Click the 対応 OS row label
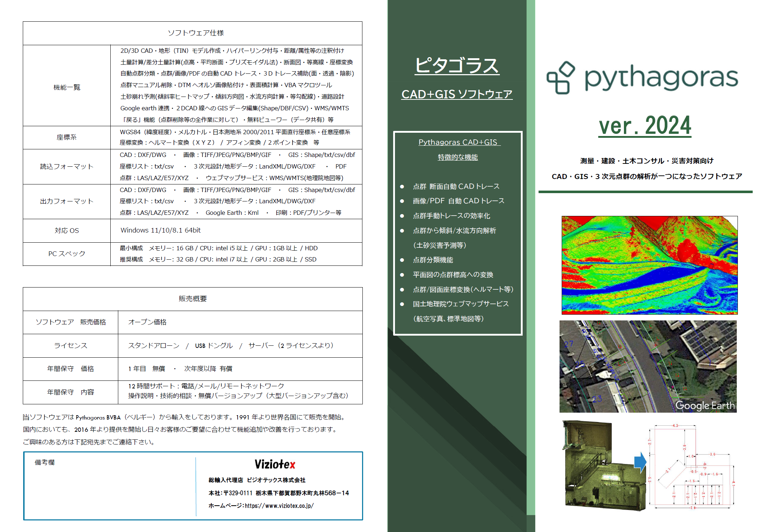 (67, 231)
